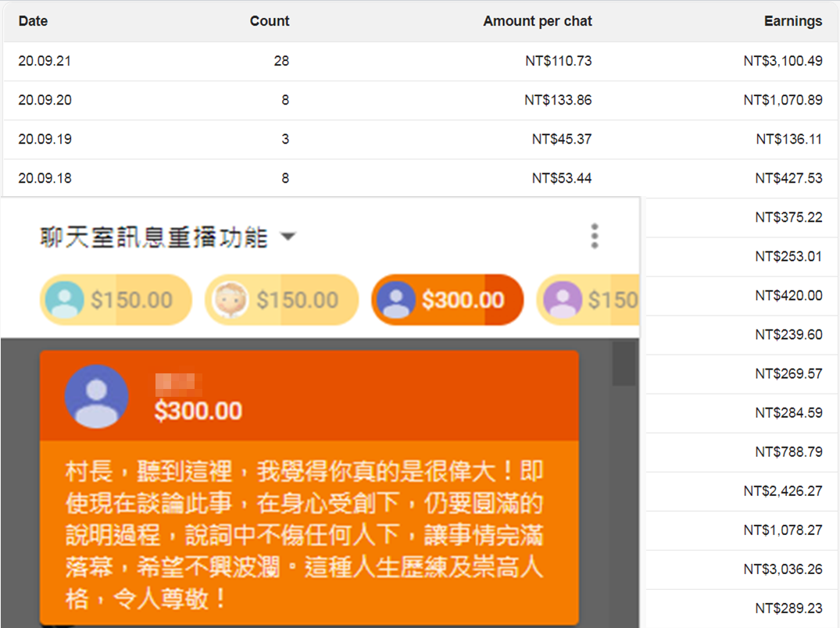This screenshot has height=628, width=840.
Task: Click the earnings value NT$427.53
Action: pos(788,178)
